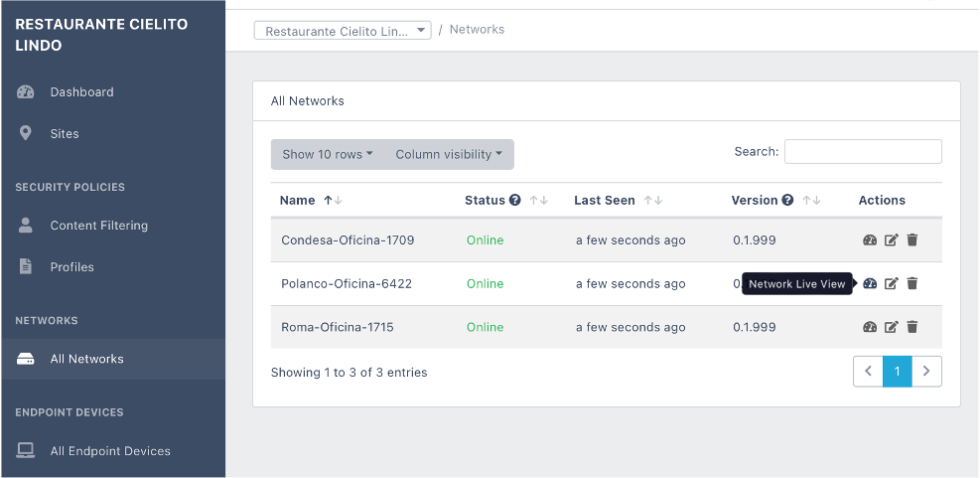
Task: Click the Roma-Oficina-1715 network name
Action: click(x=338, y=327)
